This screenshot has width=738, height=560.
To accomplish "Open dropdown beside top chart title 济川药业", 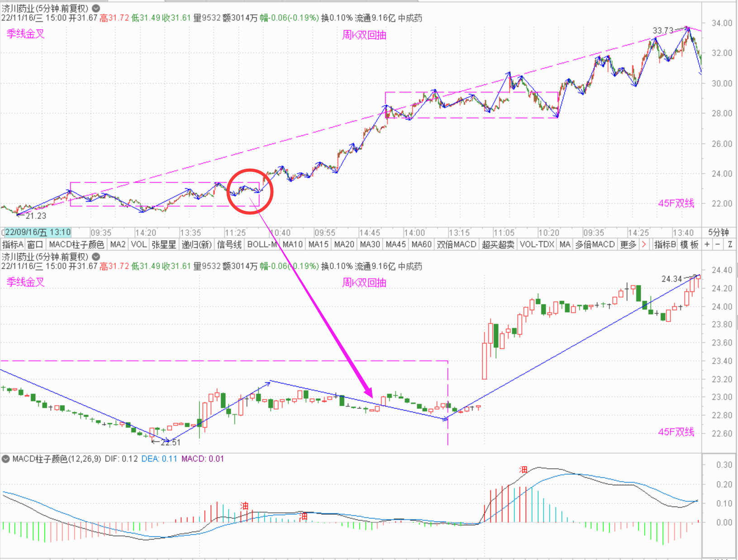I will click(96, 8).
